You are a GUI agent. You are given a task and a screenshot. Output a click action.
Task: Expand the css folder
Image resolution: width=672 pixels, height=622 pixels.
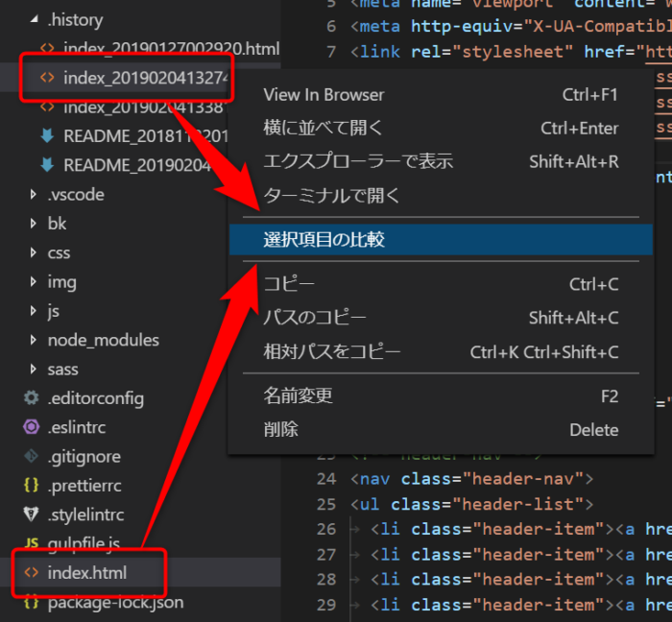[x=35, y=253]
